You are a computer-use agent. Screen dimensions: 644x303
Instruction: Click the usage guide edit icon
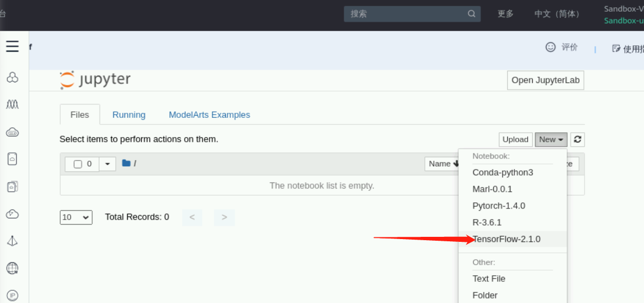[616, 48]
